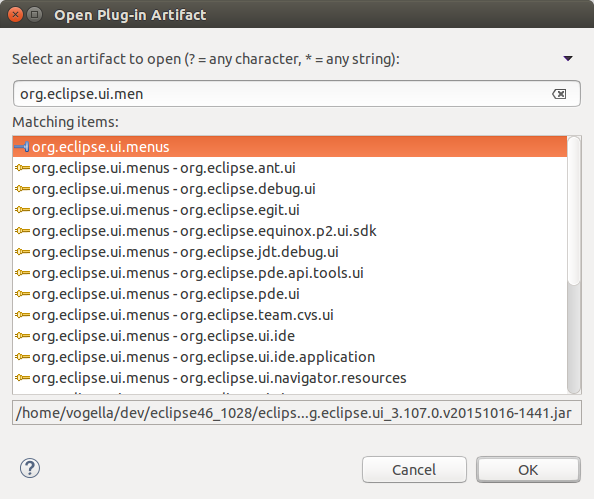
Task: Select the org.eclipse.ui.menus extension point row
Action: coord(290,147)
